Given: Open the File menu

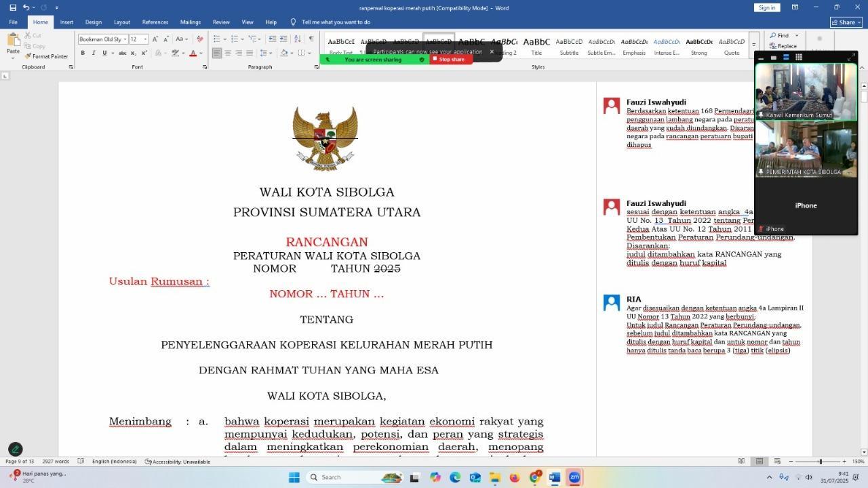Looking at the screenshot, I should coord(13,22).
